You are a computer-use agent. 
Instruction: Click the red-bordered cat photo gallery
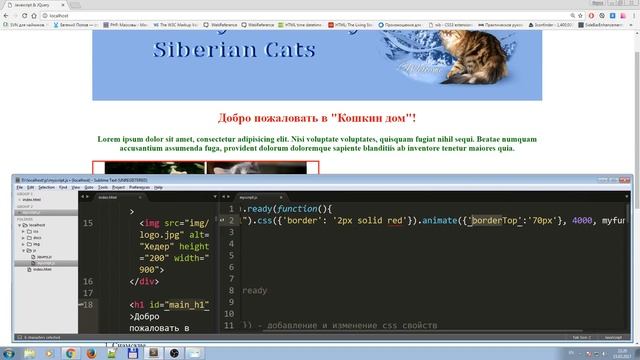point(206,167)
